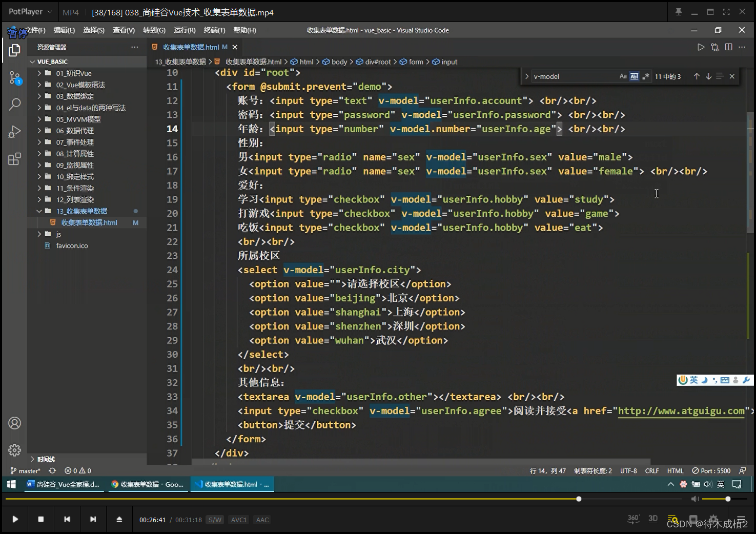This screenshot has width=756, height=534.
Task: Click the 行 14, 列 47 cursor position
Action: click(548, 470)
